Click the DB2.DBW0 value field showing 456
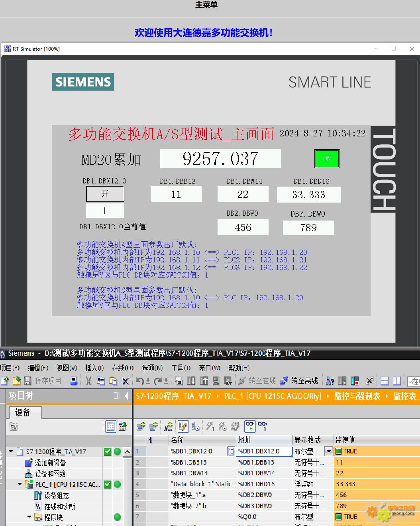The width and height of the screenshot is (420, 526). pyautogui.click(x=243, y=228)
